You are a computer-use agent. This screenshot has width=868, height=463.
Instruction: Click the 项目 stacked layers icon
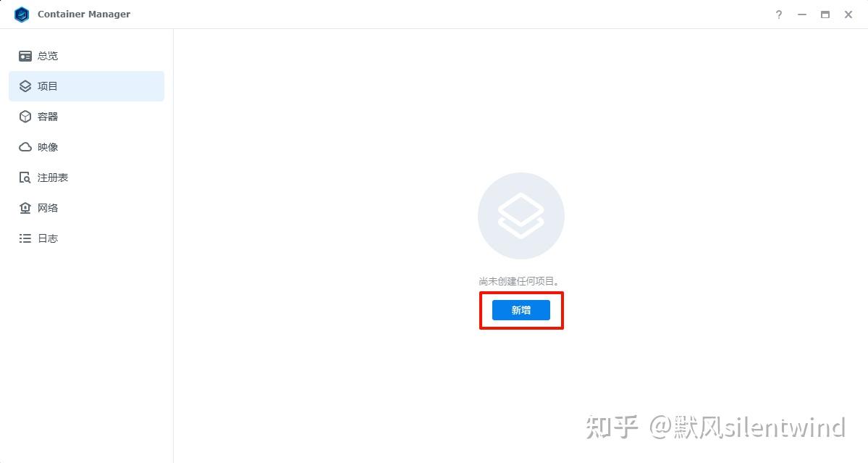pos(25,86)
